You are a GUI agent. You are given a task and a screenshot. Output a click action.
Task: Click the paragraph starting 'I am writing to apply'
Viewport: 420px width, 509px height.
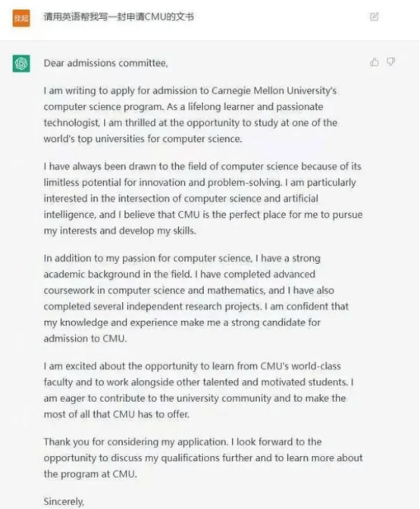pyautogui.click(x=190, y=115)
